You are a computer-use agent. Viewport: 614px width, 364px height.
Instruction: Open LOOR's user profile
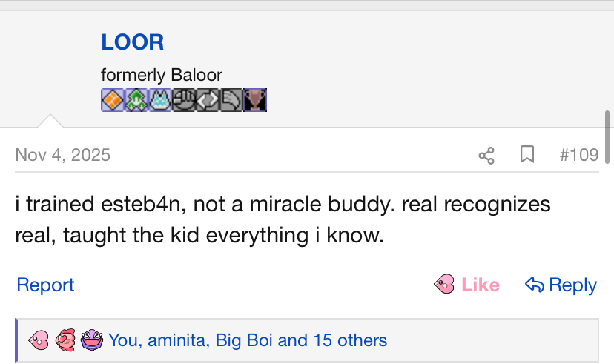click(x=132, y=42)
